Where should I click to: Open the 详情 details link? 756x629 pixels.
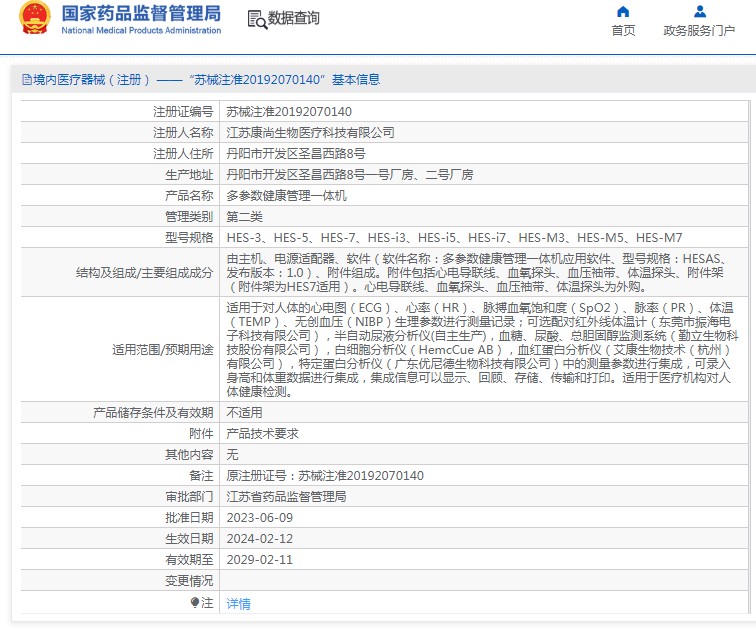pos(238,603)
